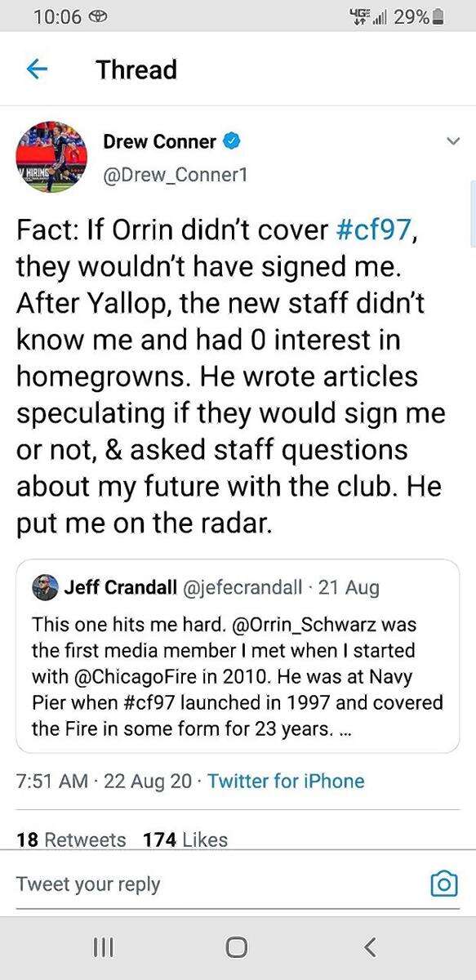The width and height of the screenshot is (476, 980).
Task: Open the quoted tweet by Jeff Crandall
Action: click(238, 656)
